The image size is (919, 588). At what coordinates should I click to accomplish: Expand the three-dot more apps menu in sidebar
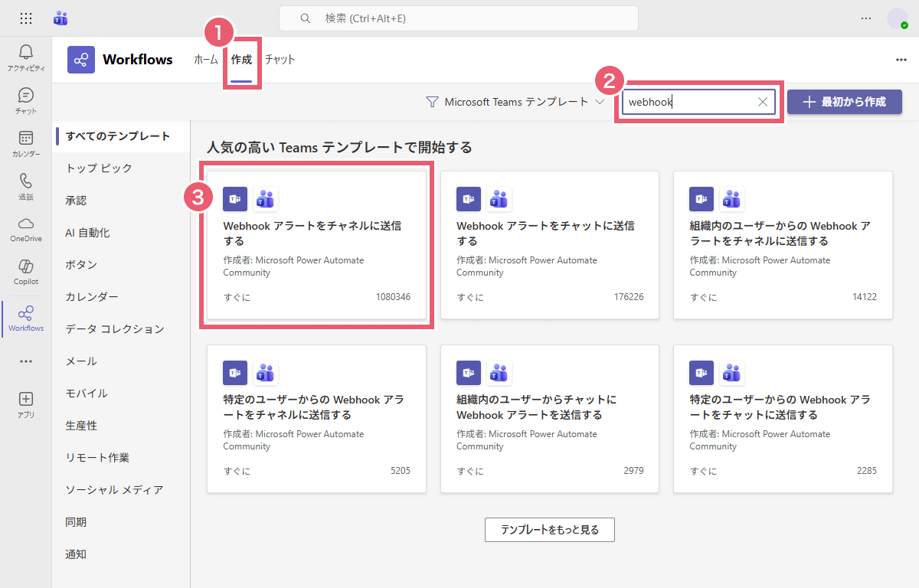(x=26, y=361)
